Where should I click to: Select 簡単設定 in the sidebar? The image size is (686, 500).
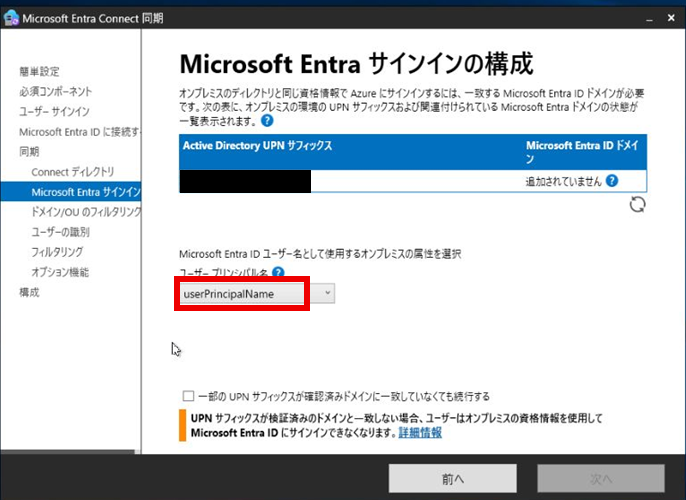tap(40, 71)
